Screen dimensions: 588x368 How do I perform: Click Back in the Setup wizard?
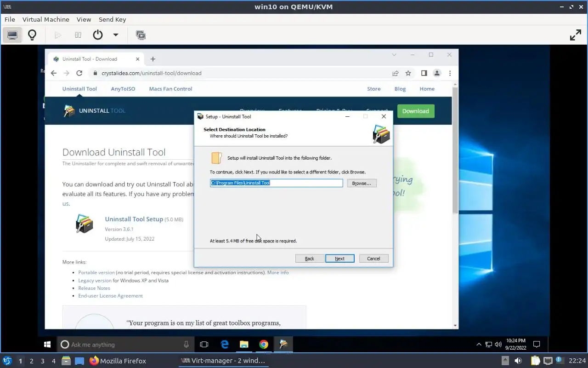(310, 259)
